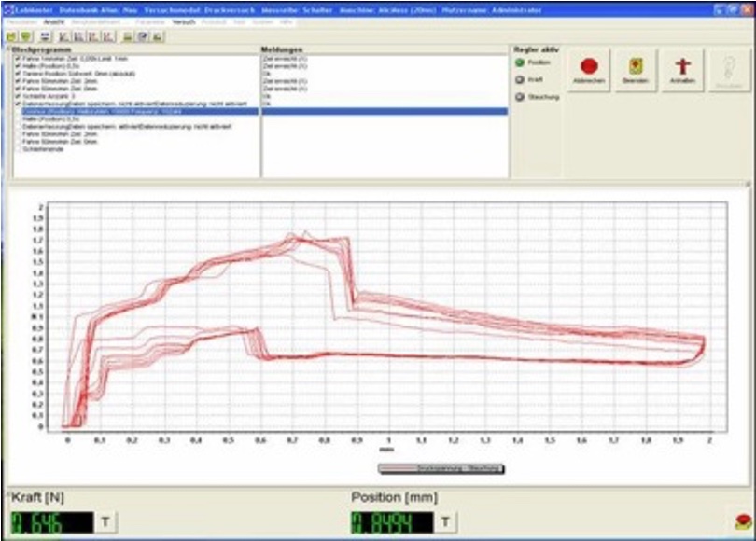
Task: Click the Labmaster application icon in title bar
Action: tap(8, 9)
